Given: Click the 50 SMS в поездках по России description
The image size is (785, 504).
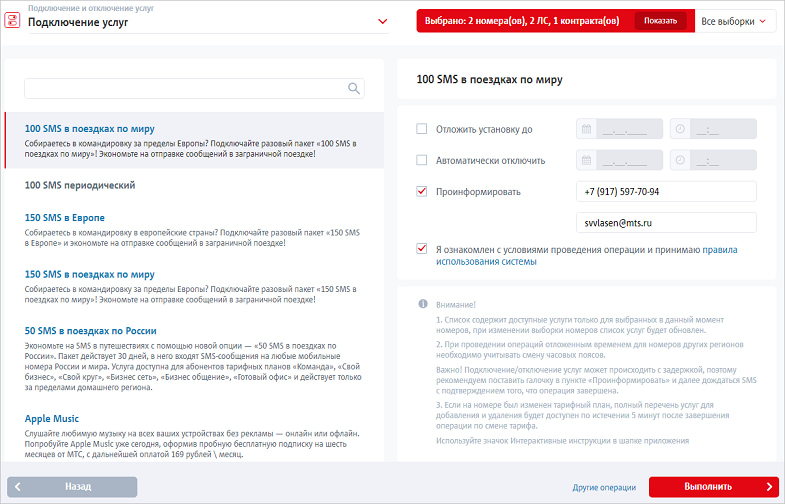Looking at the screenshot, I should (x=193, y=366).
